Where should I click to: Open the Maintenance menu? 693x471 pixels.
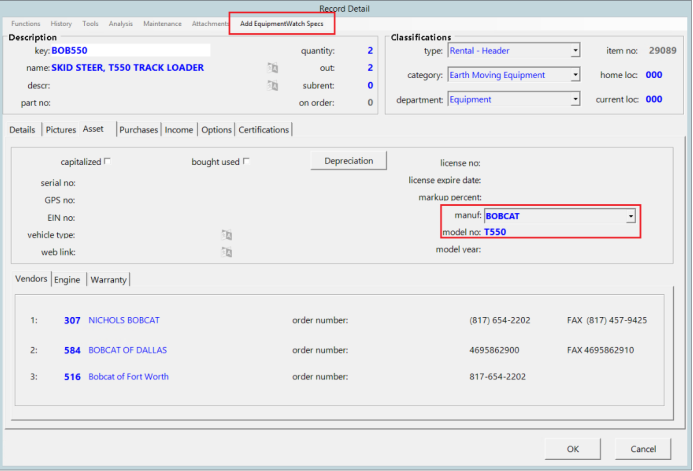coord(162,23)
